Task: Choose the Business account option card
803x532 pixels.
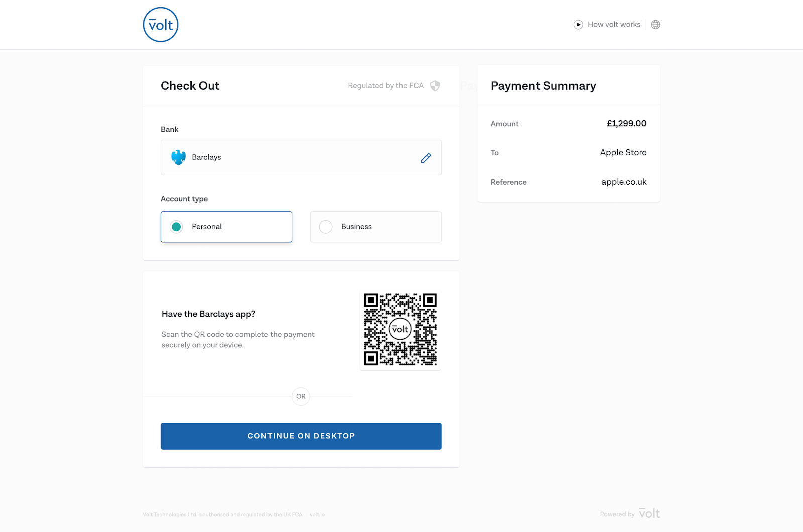Action: 376,227
